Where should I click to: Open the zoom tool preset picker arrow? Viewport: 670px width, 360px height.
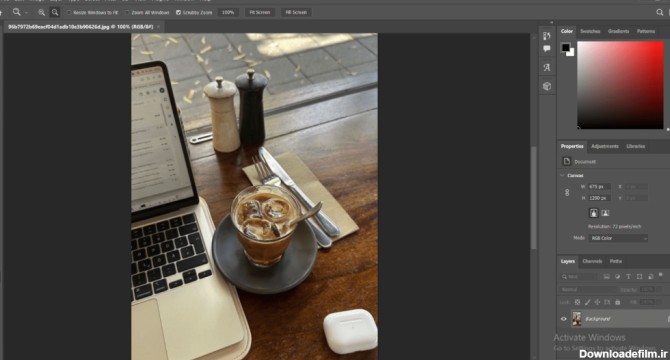tap(26, 13)
